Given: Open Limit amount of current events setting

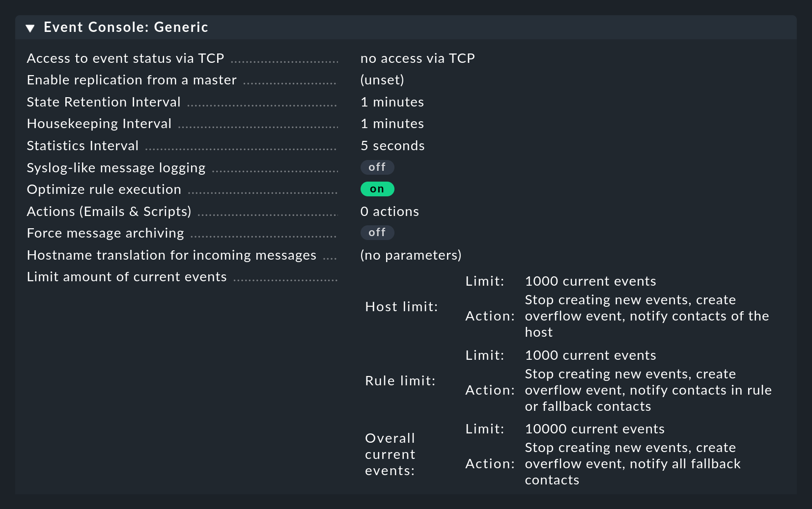Looking at the screenshot, I should 127,277.
